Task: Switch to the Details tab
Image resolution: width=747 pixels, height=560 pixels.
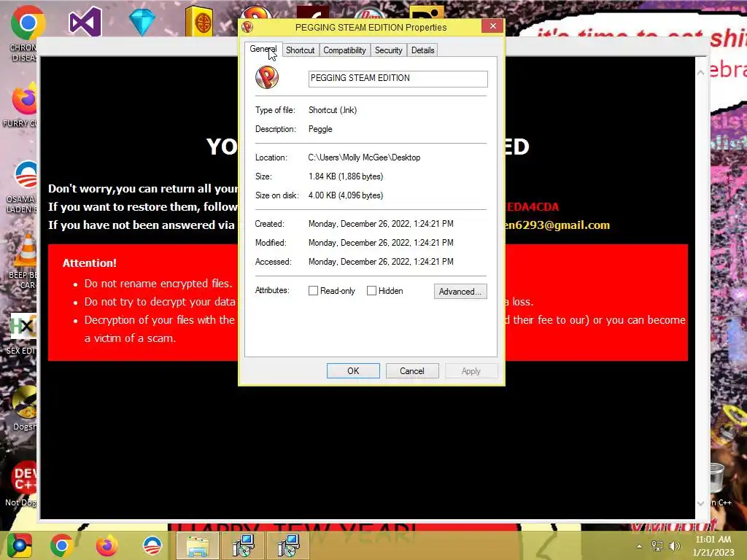Action: (x=422, y=50)
